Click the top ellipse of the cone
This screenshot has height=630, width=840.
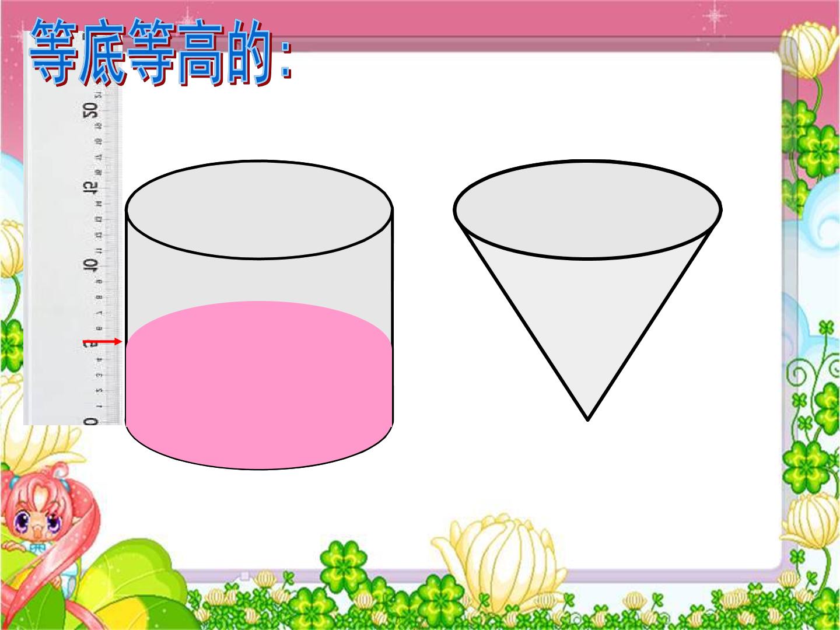point(588,209)
